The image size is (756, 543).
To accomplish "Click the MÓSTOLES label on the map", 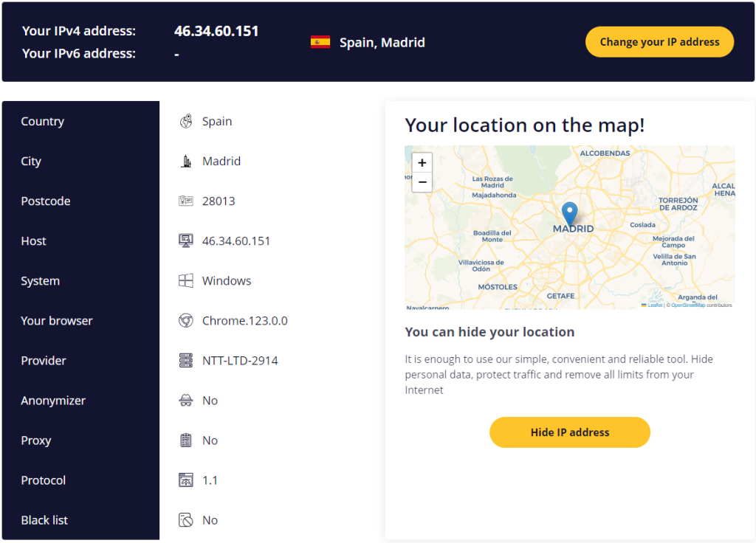I will [497, 287].
